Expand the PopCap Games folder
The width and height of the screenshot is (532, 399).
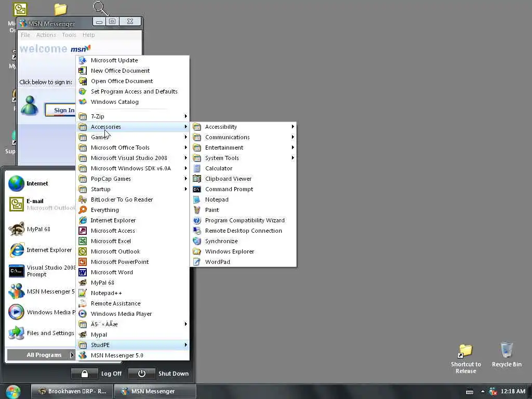click(132, 179)
